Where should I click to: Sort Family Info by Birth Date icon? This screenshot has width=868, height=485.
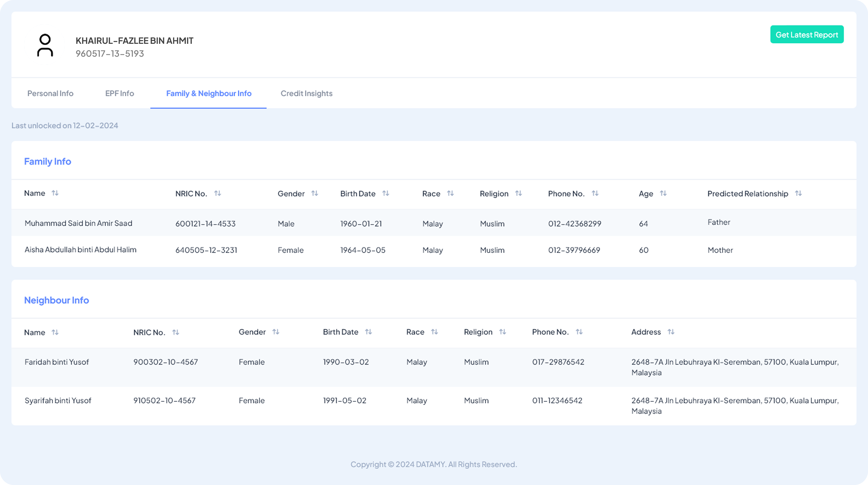[x=386, y=193]
